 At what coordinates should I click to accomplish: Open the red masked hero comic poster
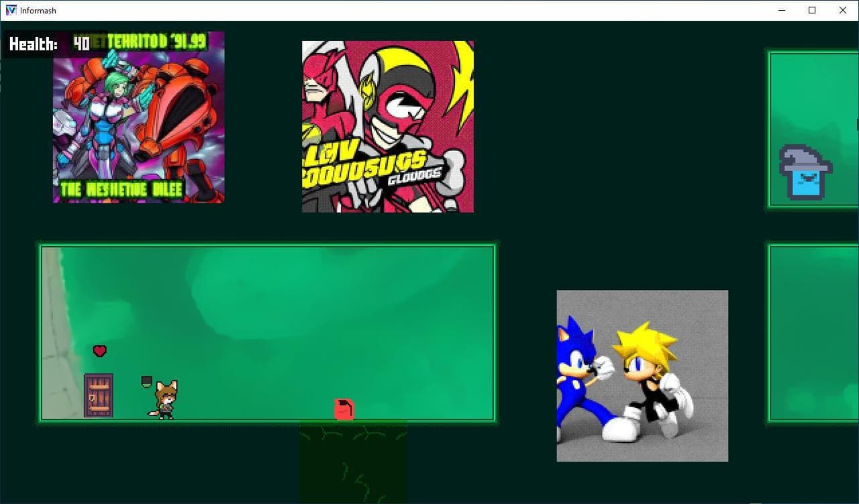coord(388,127)
